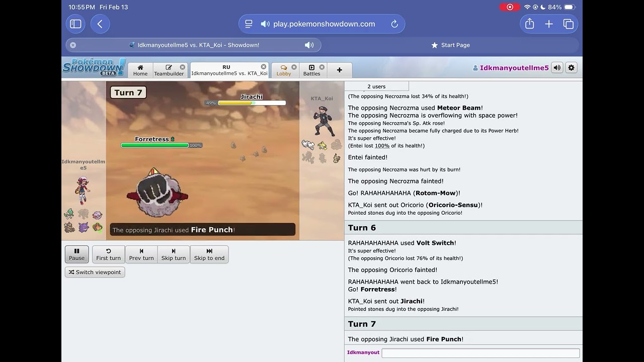Open the Safari share sheet
The width and height of the screenshot is (644, 362).
[529, 24]
